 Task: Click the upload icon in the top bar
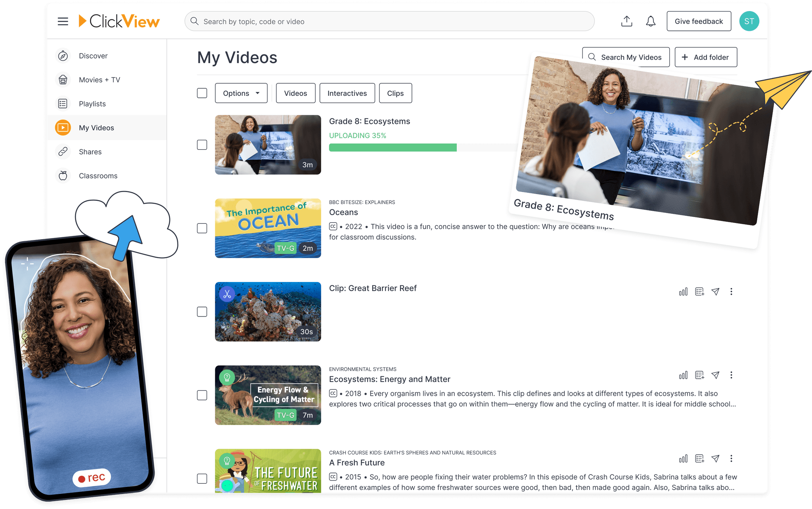coord(627,21)
